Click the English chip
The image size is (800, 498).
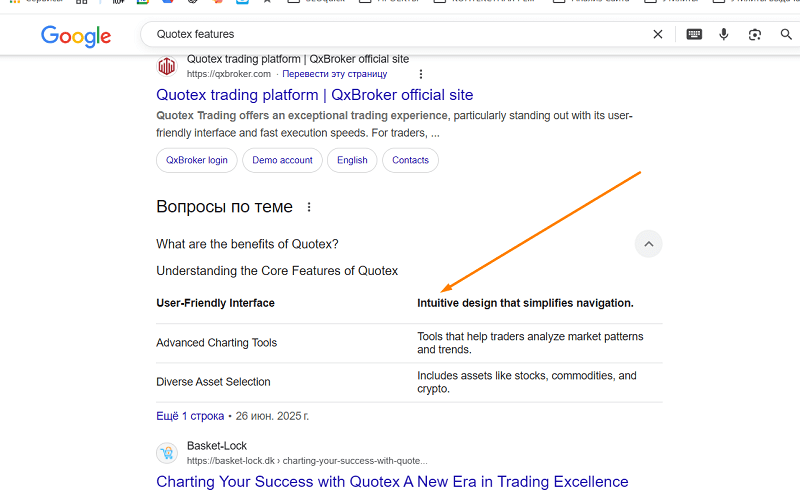point(352,160)
